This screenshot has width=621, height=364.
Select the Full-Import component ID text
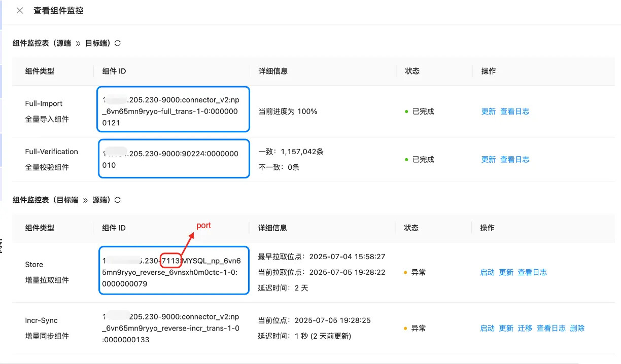(170, 111)
